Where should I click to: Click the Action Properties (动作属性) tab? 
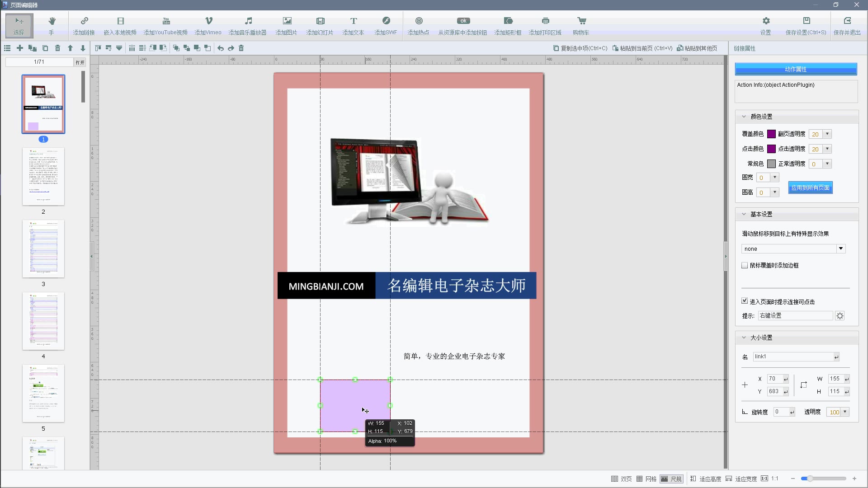click(796, 69)
